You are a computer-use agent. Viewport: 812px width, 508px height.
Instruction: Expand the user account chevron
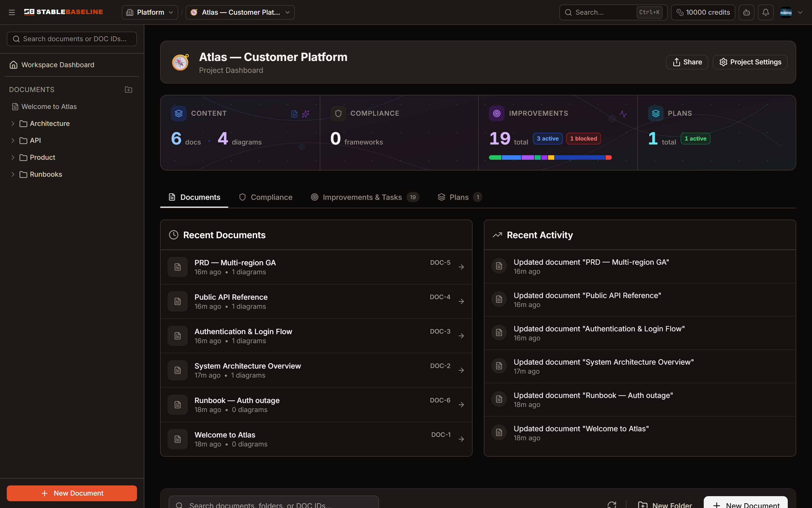[x=800, y=12]
